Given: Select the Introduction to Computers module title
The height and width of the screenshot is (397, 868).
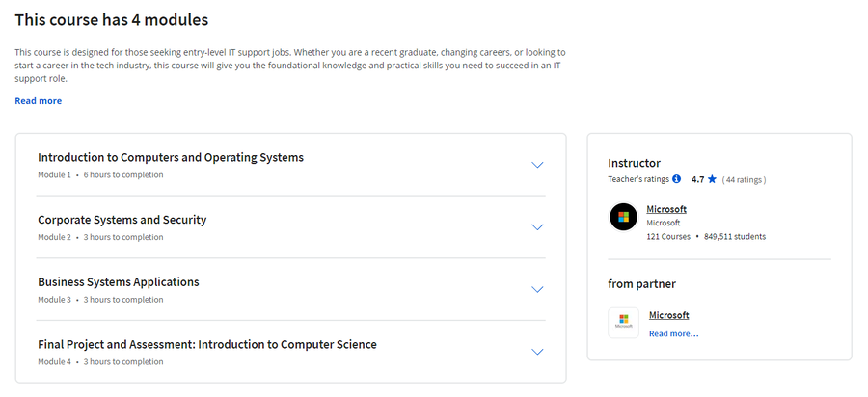Looking at the screenshot, I should tap(171, 158).
